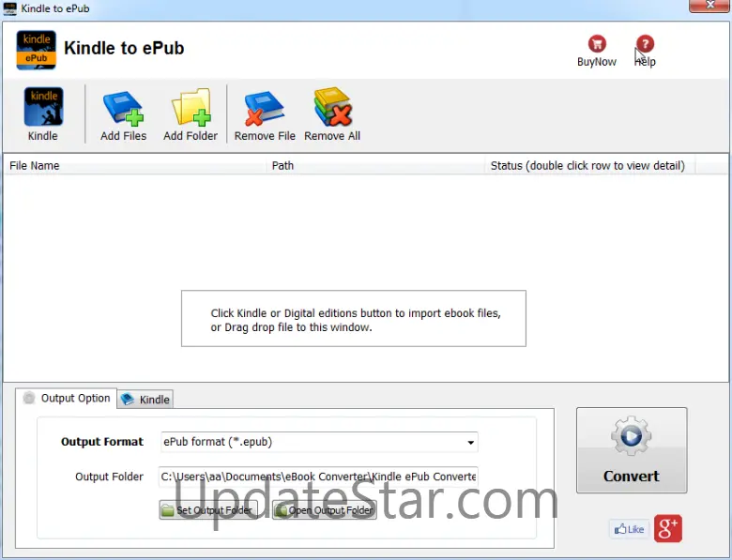Click the Path column header
732x560 pixels.
click(375, 166)
